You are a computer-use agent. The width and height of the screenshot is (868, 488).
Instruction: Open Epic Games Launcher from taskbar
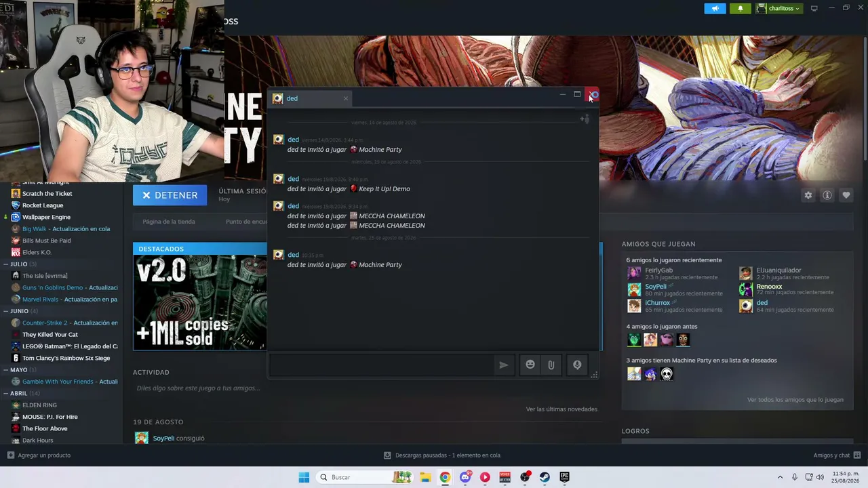[564, 477]
